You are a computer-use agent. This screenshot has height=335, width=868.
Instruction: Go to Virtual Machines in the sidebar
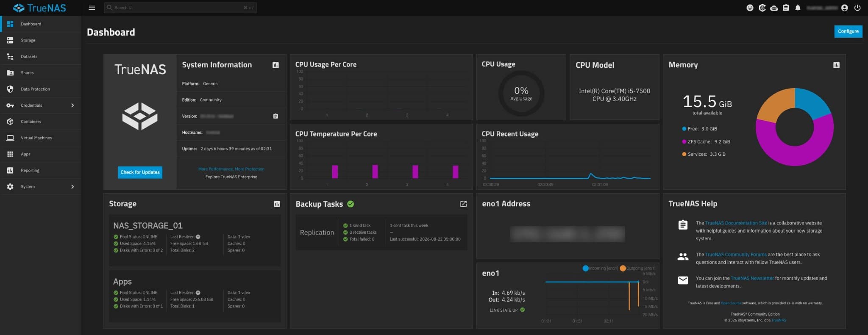tap(41, 138)
